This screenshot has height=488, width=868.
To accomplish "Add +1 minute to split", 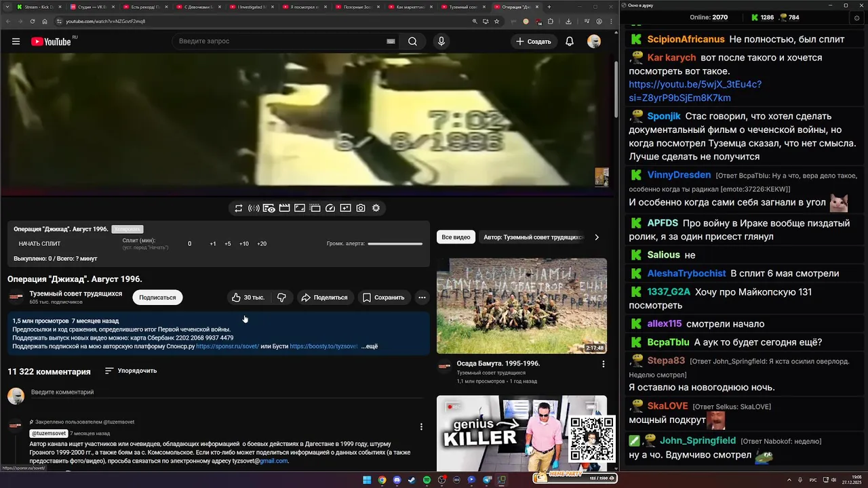I will [x=213, y=243].
